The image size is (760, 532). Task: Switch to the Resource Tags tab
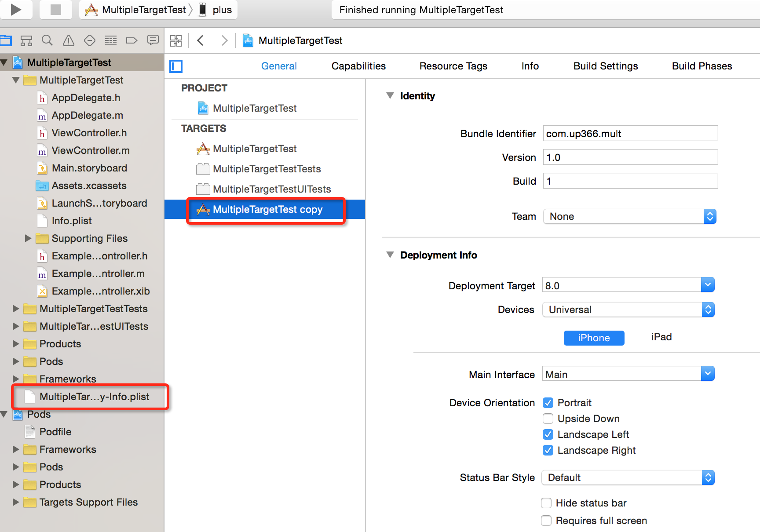coord(453,66)
